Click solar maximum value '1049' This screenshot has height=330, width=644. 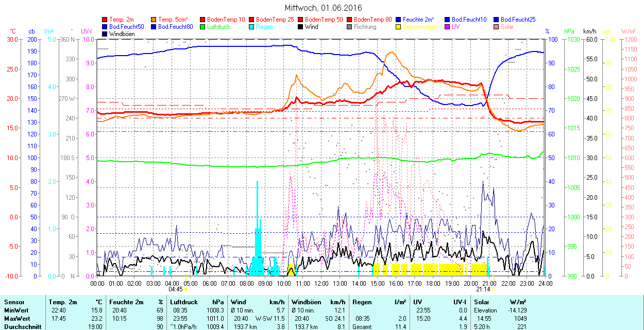520,319
